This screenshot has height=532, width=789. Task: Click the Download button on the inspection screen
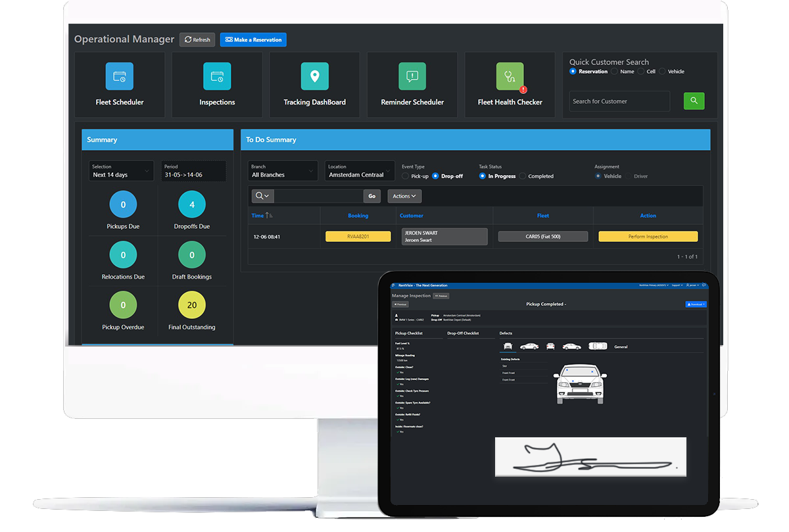[696, 304]
